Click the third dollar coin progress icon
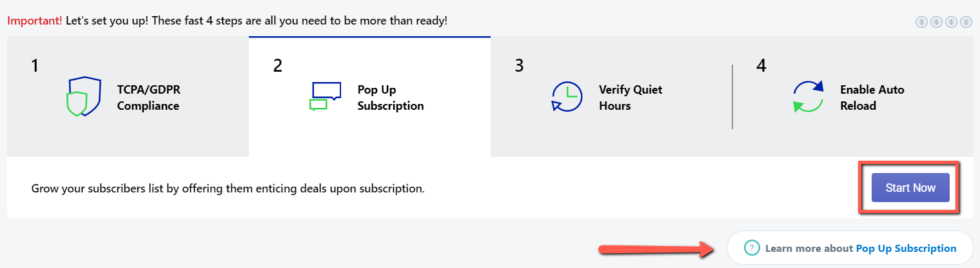The width and height of the screenshot is (980, 268). 951,22
